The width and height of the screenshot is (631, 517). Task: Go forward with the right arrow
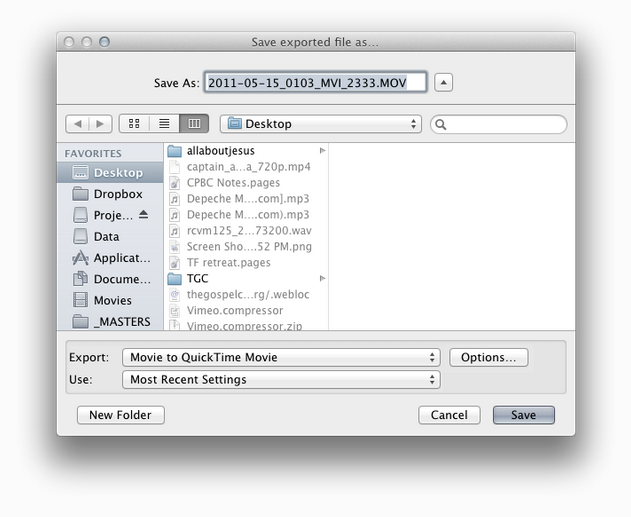click(101, 124)
